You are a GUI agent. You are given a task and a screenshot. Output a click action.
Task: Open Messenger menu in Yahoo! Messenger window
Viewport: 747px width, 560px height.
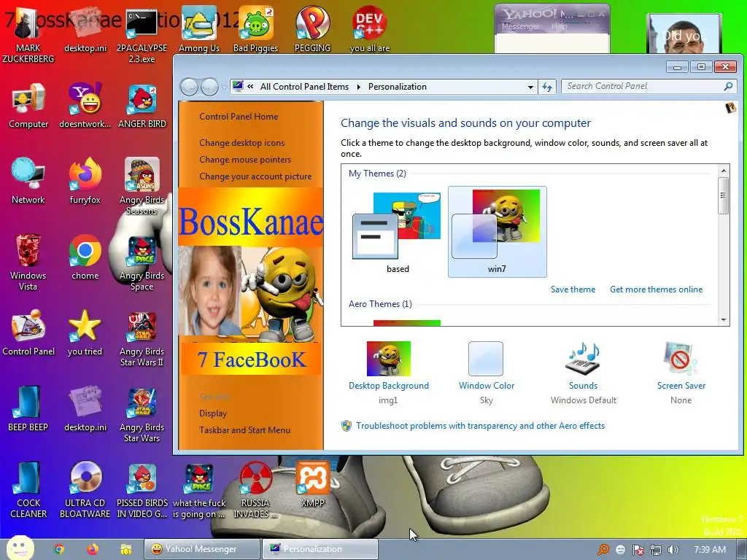coord(520,27)
